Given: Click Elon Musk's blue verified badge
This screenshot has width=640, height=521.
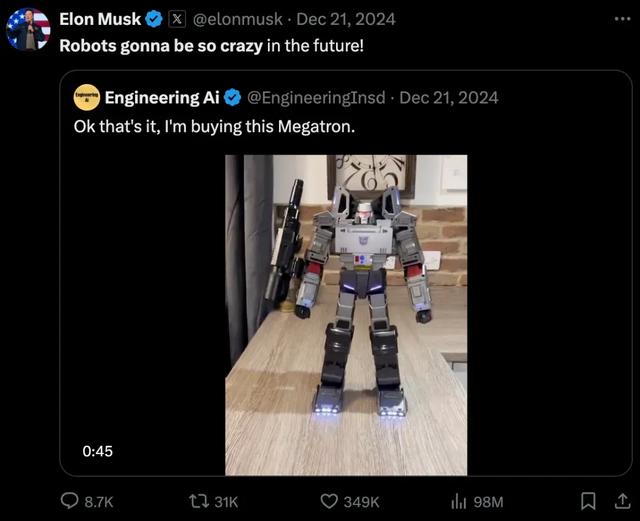Looking at the screenshot, I should [x=154, y=18].
